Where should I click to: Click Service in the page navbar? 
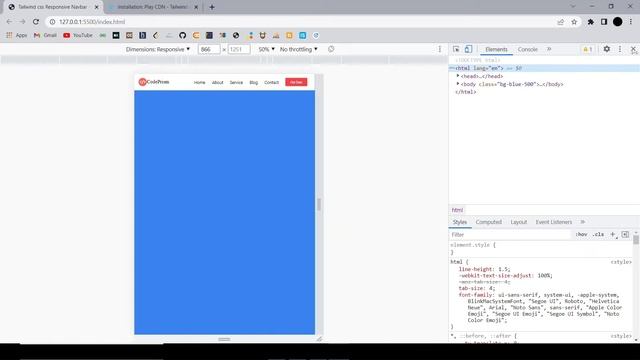click(236, 82)
